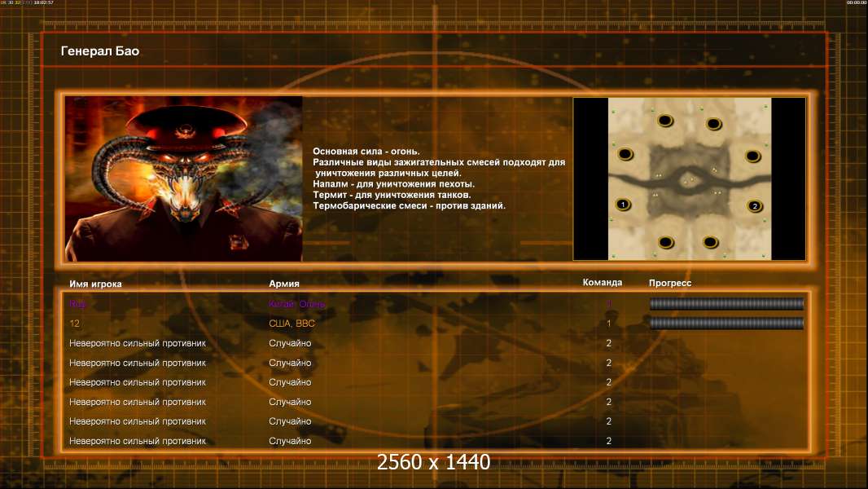
Task: Click the "Имя игрока" column header
Action: pyautogui.click(x=95, y=284)
